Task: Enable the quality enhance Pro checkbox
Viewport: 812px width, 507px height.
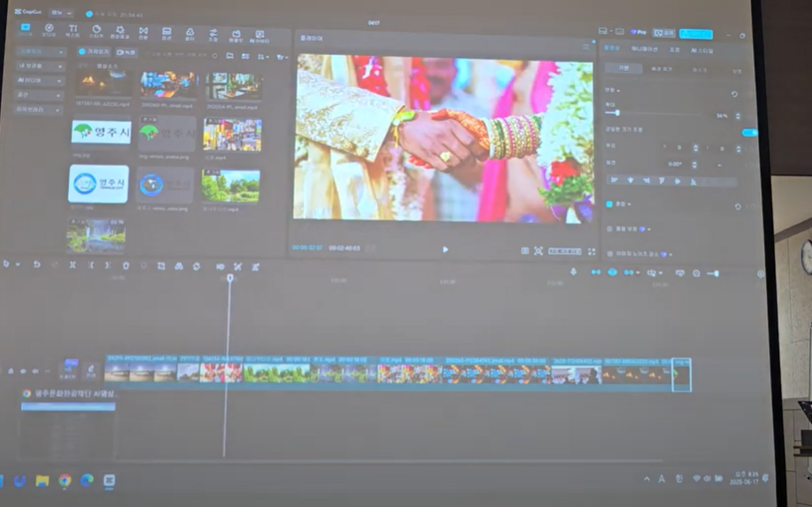Action: (x=609, y=228)
